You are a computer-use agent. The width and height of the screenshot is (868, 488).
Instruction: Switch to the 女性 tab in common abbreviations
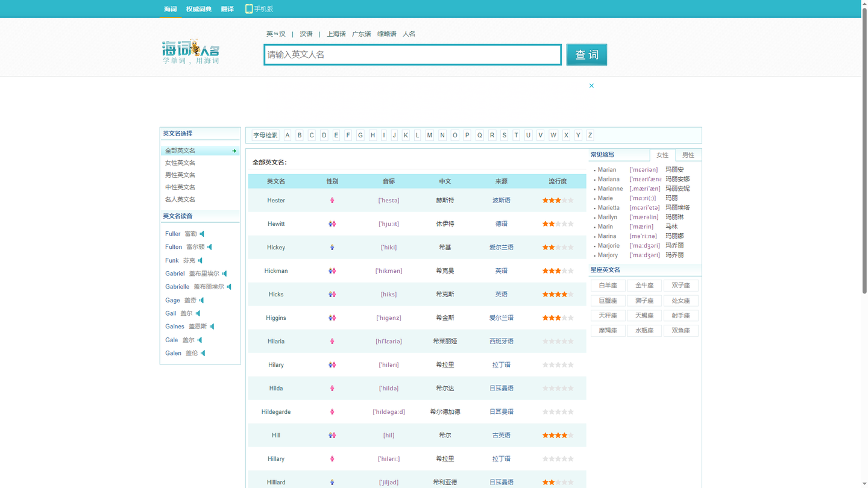pos(662,155)
